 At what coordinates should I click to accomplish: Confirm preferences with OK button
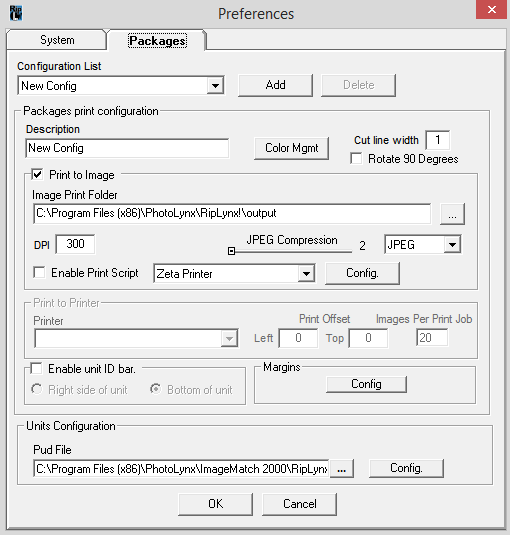(x=216, y=504)
